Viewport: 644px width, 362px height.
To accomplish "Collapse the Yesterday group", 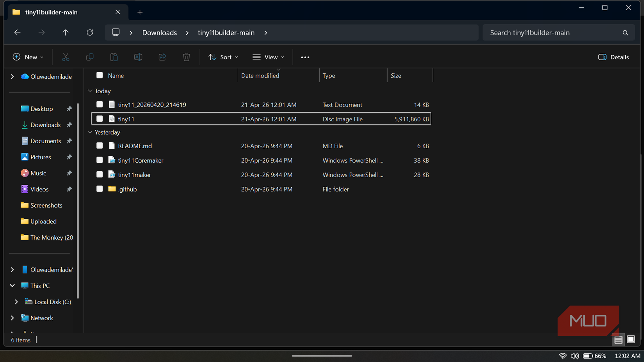I will [90, 132].
